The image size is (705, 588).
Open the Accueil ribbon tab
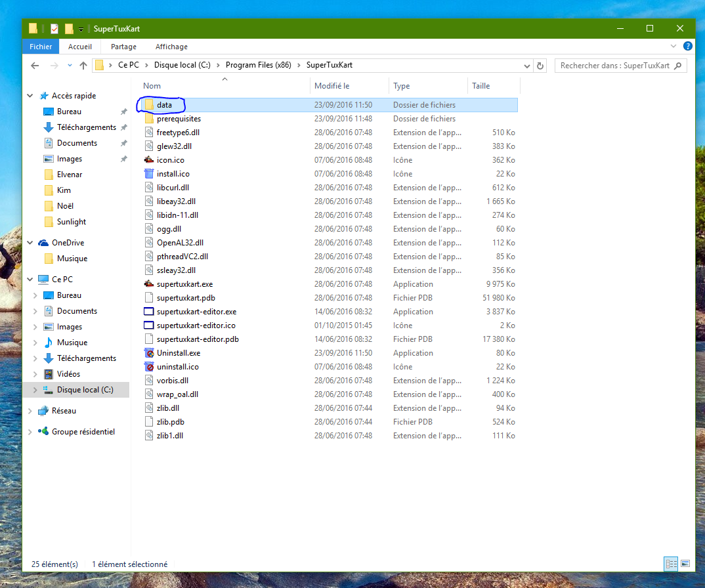tap(80, 47)
